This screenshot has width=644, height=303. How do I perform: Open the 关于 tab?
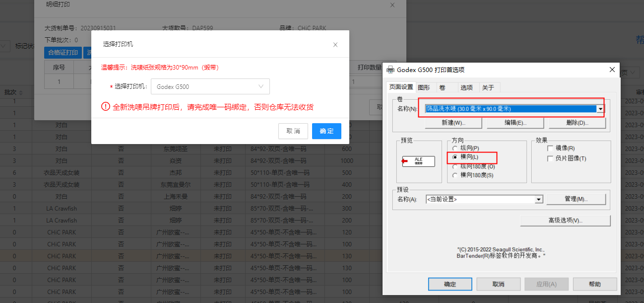pyautogui.click(x=488, y=87)
